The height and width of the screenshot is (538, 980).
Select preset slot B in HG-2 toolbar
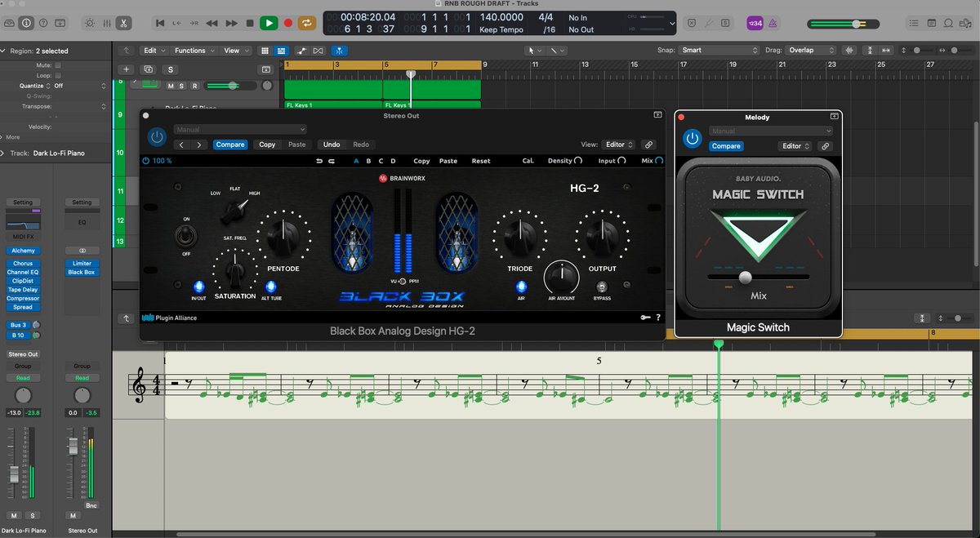coord(368,161)
